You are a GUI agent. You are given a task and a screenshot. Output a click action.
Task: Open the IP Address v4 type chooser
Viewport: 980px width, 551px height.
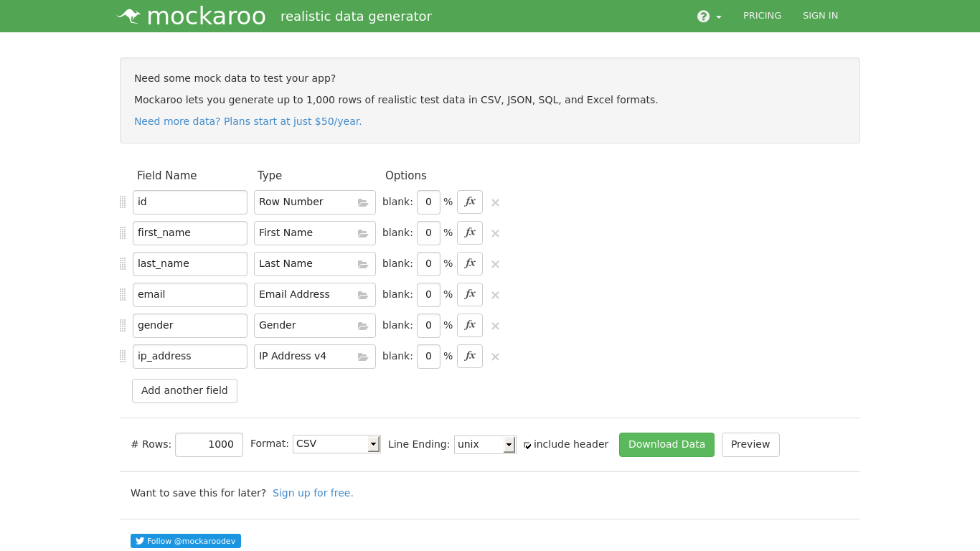315,357
